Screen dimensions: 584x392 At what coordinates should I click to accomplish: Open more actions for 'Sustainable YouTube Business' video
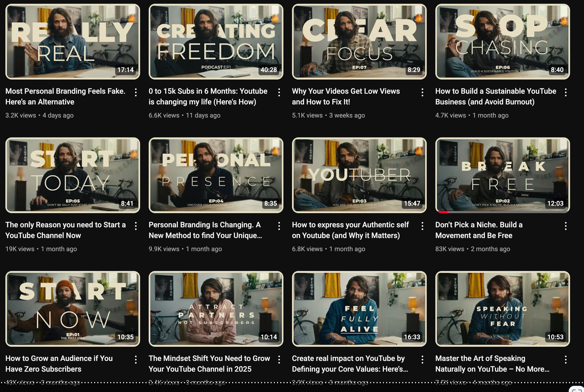pyautogui.click(x=566, y=92)
